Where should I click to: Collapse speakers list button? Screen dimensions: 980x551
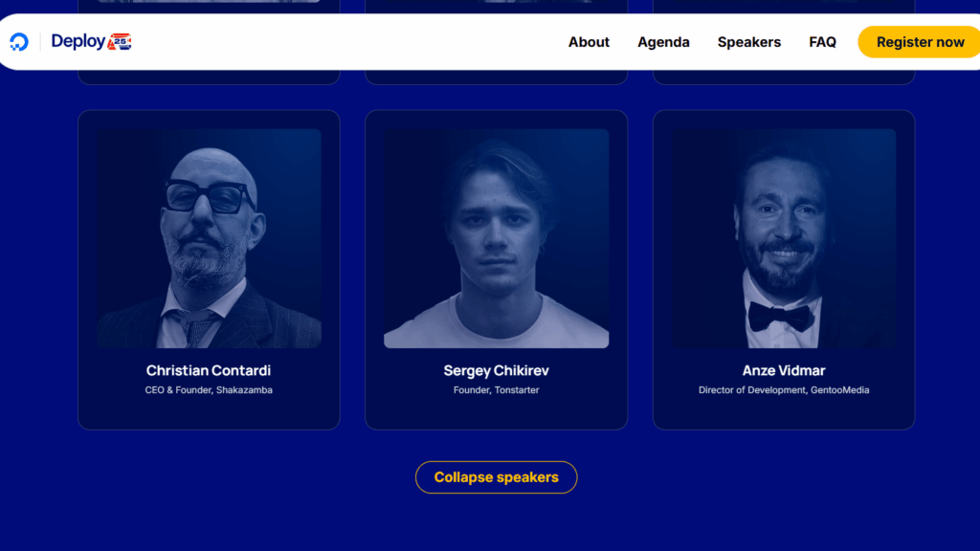pos(497,477)
